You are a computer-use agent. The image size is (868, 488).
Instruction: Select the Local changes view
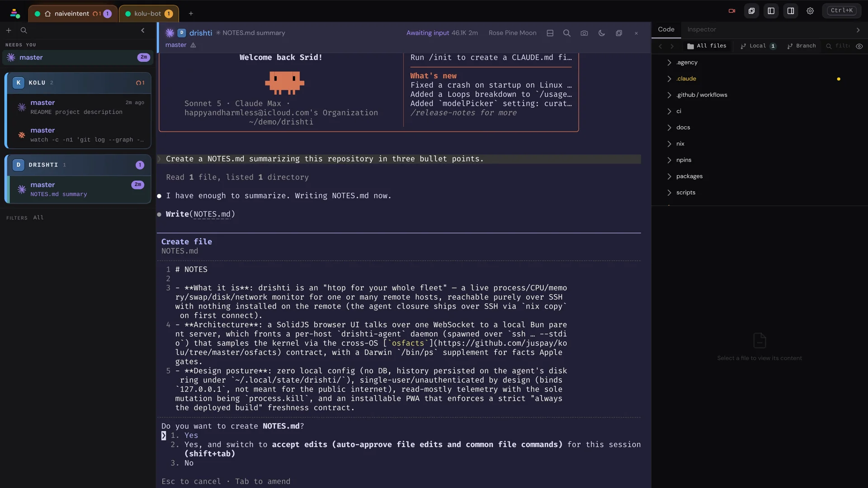[759, 46]
